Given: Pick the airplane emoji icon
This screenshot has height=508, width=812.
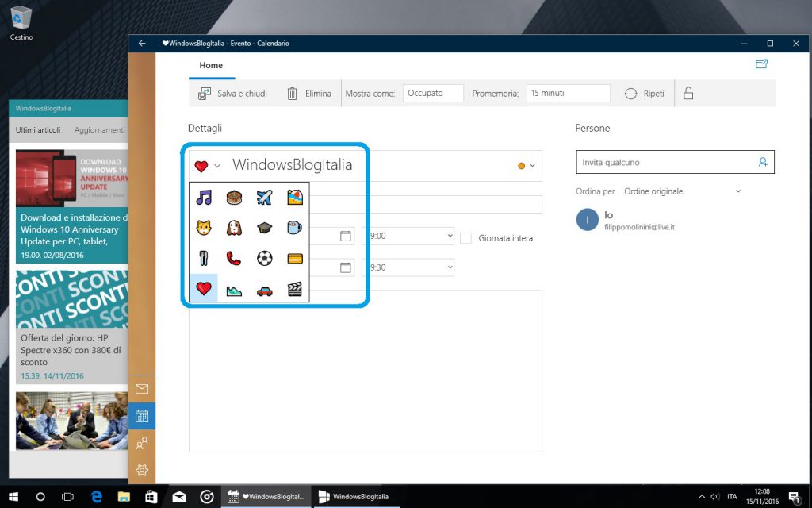Looking at the screenshot, I should (x=264, y=197).
